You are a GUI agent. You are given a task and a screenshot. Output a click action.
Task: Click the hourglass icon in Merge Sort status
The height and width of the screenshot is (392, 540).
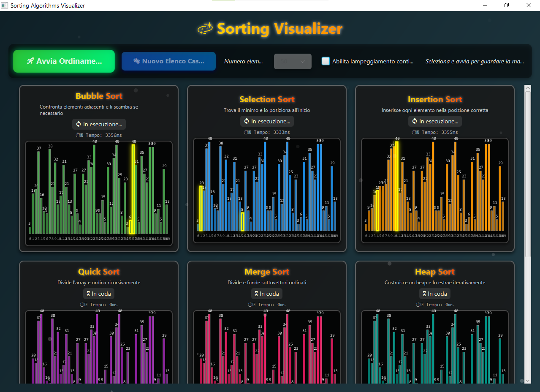[x=256, y=294]
